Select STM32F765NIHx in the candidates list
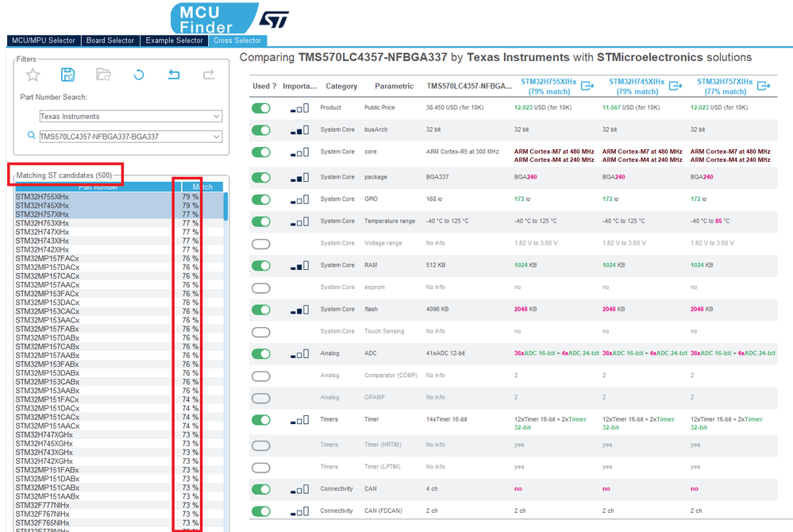793x532 pixels. click(x=119, y=523)
